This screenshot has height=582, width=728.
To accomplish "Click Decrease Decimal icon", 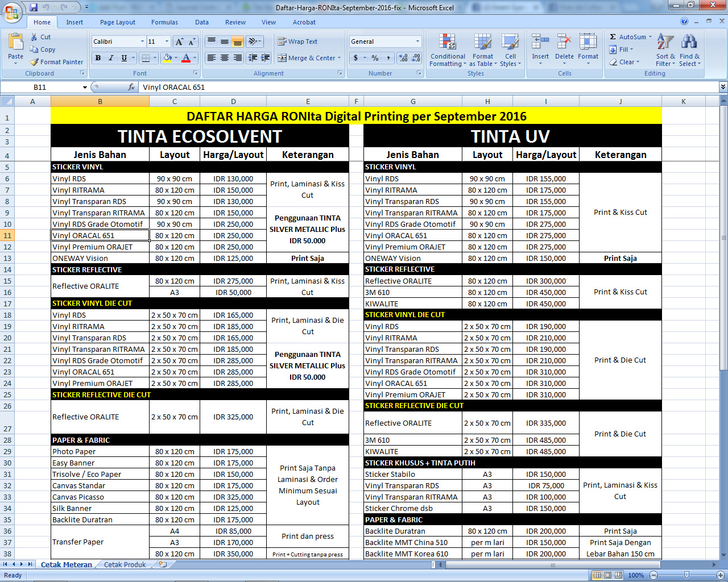I will pyautogui.click(x=416, y=58).
